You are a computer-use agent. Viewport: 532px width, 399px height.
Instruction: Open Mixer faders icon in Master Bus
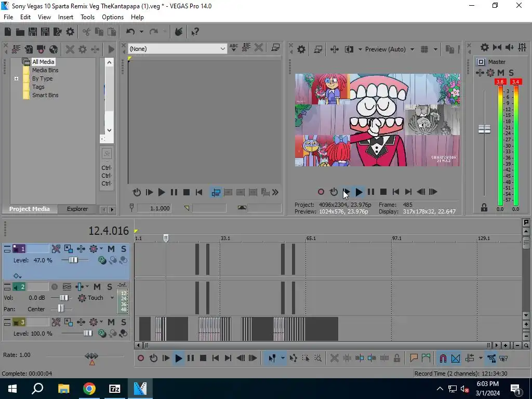pos(522,47)
